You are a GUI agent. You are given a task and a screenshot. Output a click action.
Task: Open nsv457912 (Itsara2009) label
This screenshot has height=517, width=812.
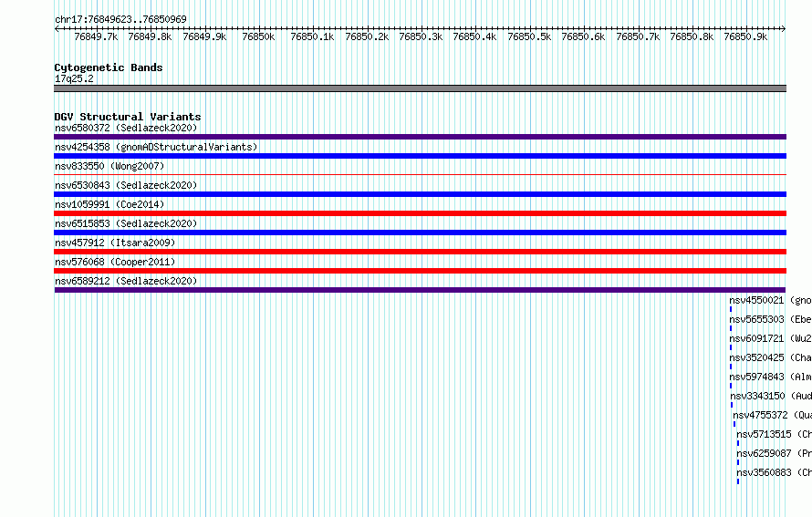[115, 243]
